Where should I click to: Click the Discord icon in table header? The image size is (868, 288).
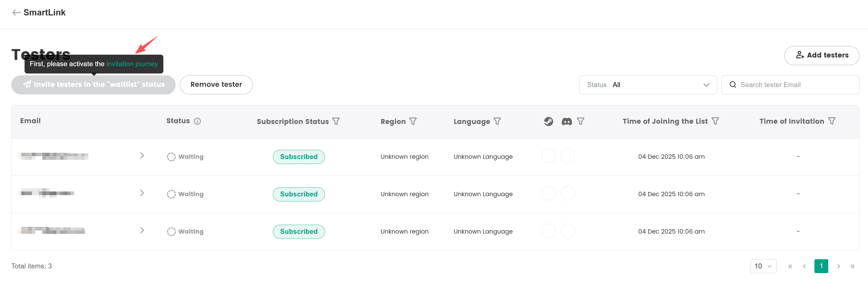coord(567,121)
